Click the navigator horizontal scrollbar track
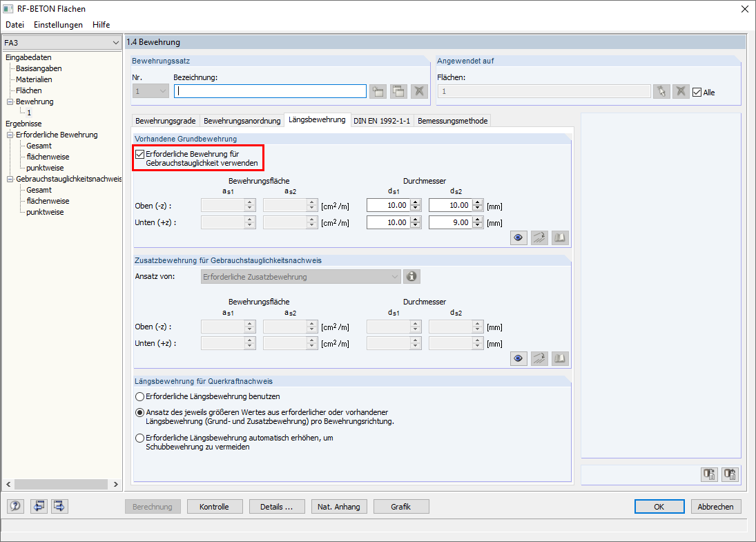Viewport: 756px width, 542px height. [x=61, y=484]
